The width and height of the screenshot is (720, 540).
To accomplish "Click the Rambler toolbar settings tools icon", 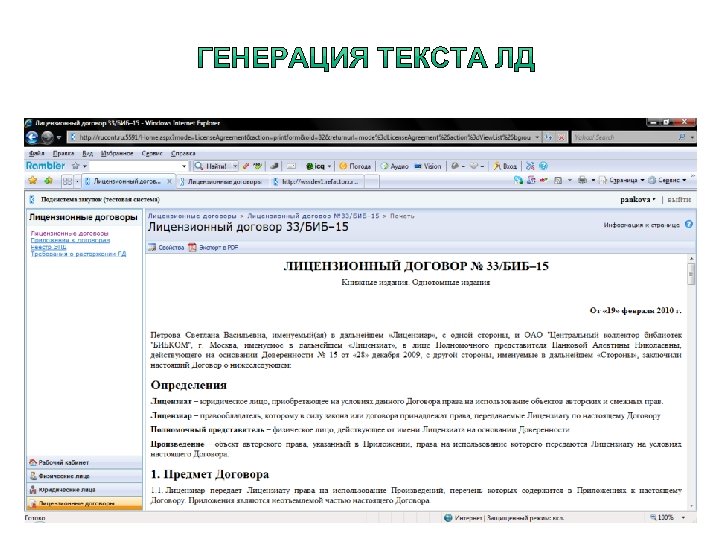I will 530,166.
